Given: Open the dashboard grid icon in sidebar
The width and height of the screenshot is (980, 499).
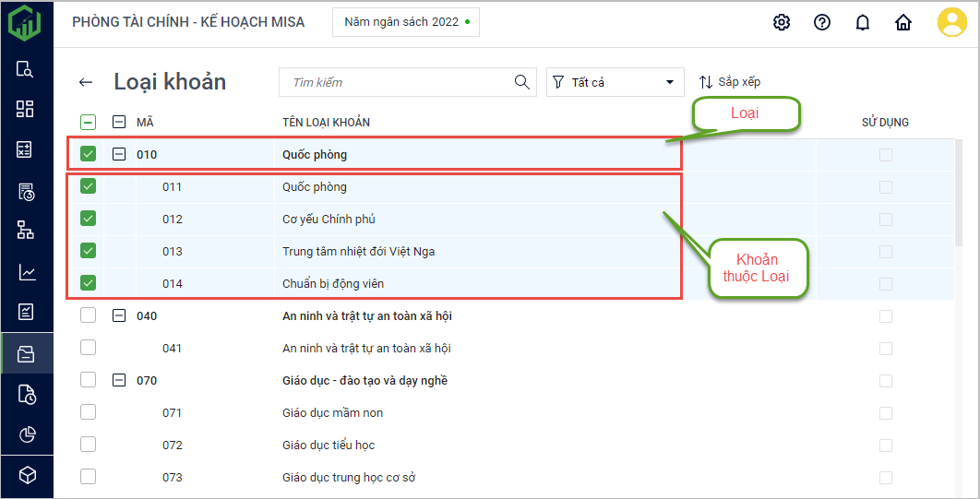Looking at the screenshot, I should click(26, 109).
